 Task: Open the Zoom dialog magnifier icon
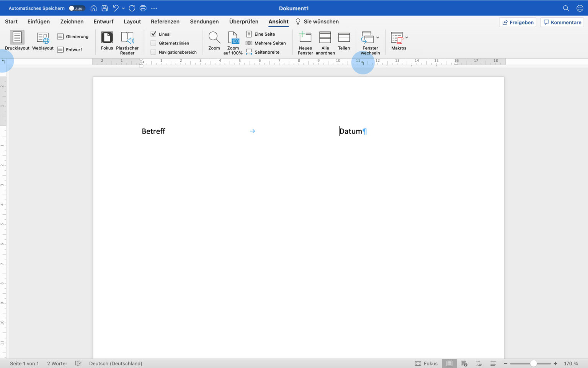click(214, 38)
